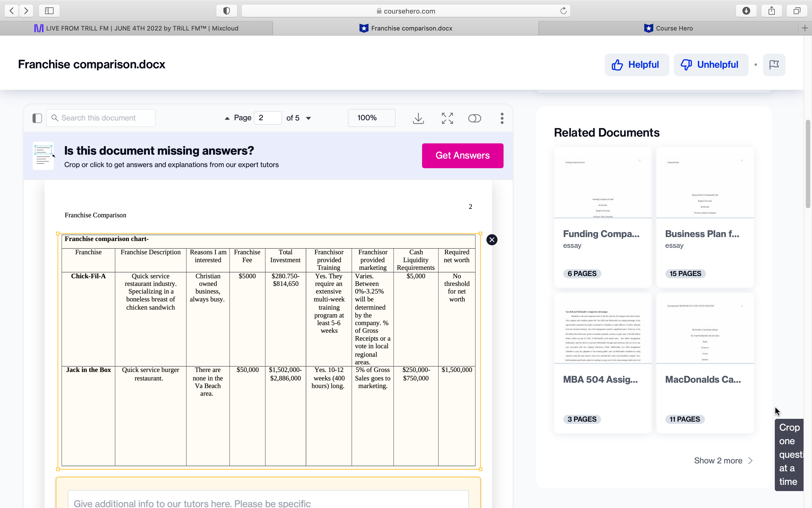Click the search magnifier icon in document viewer
The height and width of the screenshot is (508, 812).
(55, 118)
